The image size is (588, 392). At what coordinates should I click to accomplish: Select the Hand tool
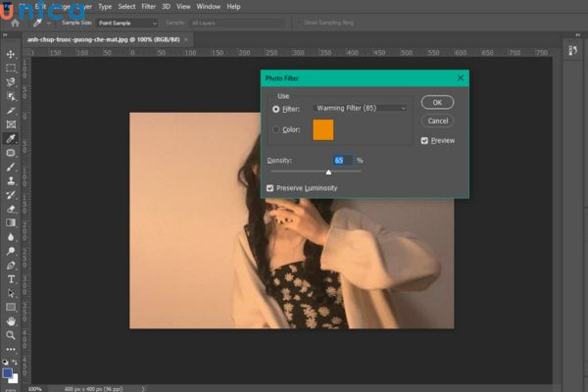tap(11, 320)
